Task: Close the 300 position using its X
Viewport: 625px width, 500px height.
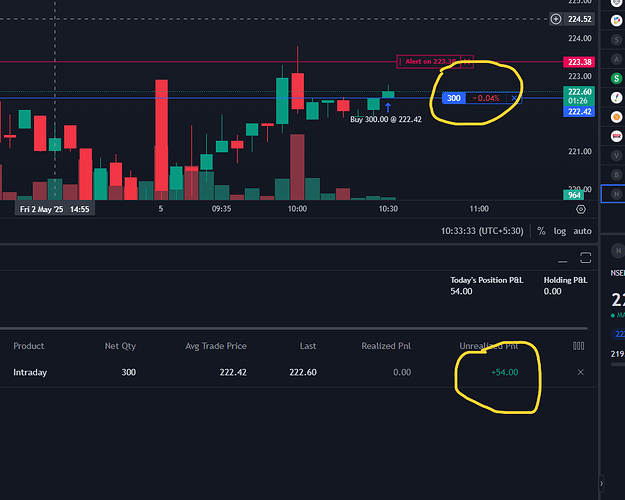Action: [514, 98]
